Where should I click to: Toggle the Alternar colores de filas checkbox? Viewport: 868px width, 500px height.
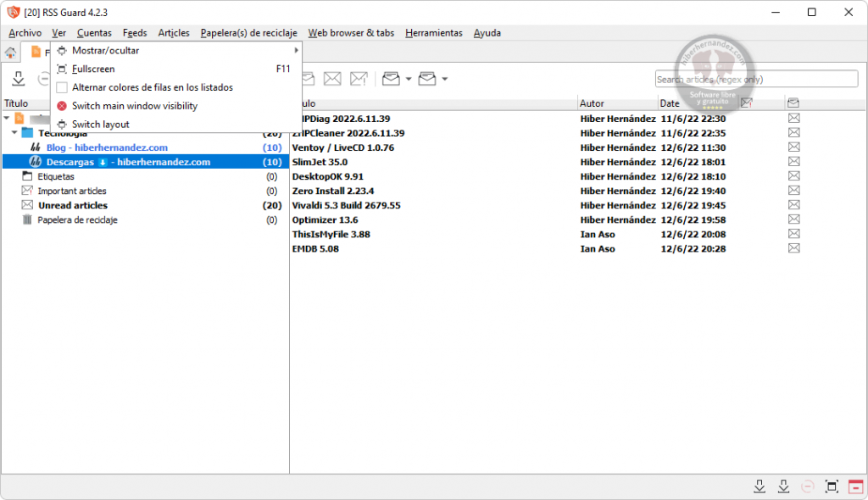pyautogui.click(x=62, y=87)
